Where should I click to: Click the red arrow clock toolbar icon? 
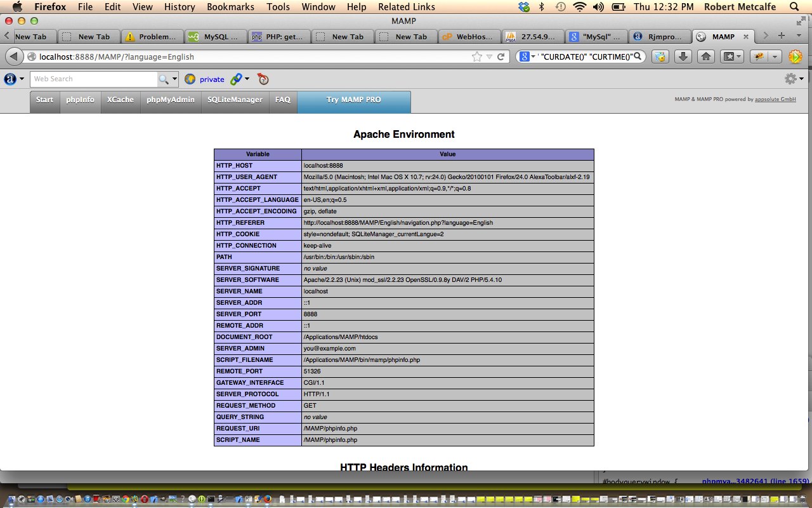pos(263,79)
